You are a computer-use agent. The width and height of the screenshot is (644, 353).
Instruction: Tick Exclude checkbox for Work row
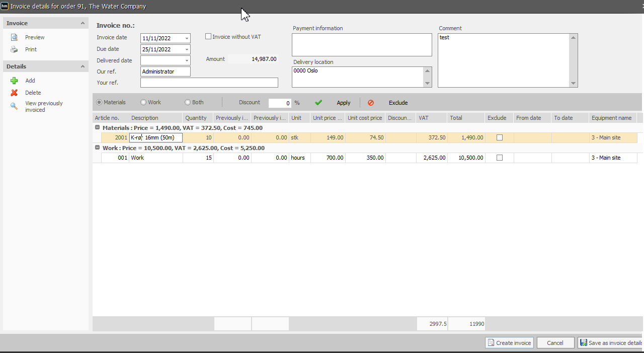[500, 158]
